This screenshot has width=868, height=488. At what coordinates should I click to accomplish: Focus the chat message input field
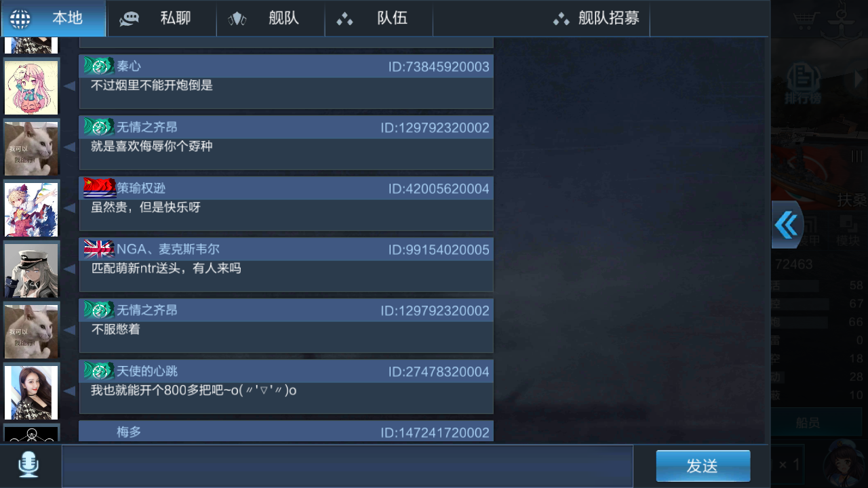pos(347,466)
